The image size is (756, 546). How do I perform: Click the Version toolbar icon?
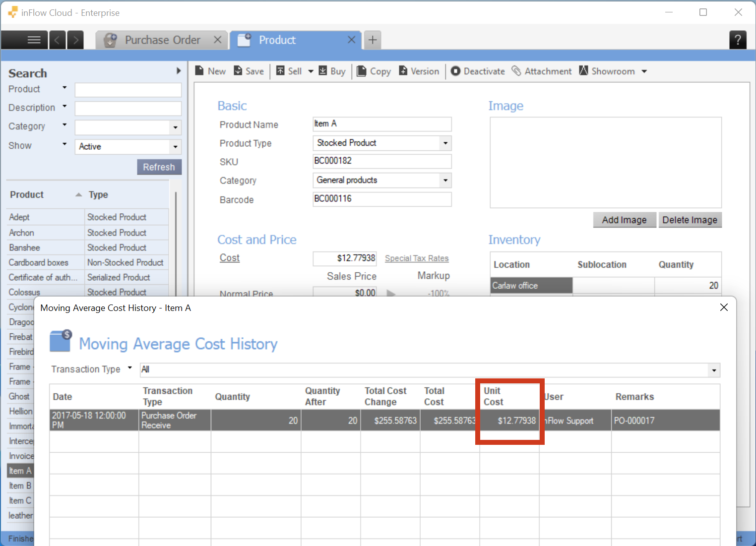click(x=403, y=71)
